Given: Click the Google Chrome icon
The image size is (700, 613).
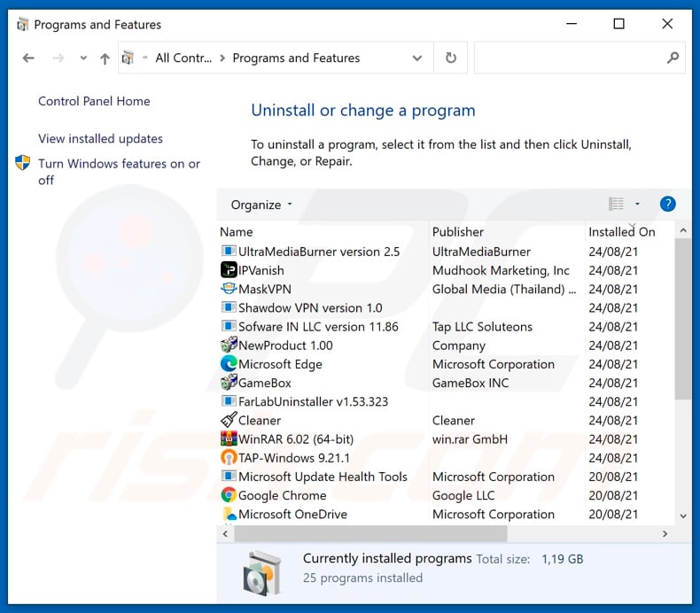Looking at the screenshot, I should coord(229,494).
